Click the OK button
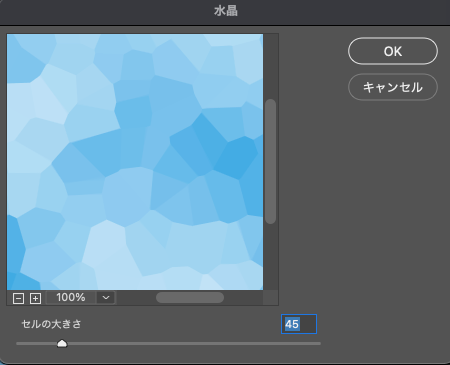 (393, 51)
